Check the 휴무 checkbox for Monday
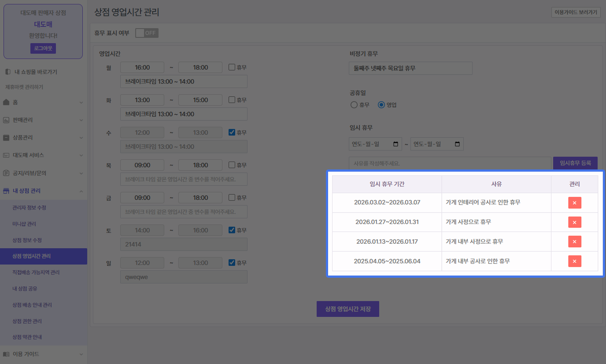 [x=232, y=67]
